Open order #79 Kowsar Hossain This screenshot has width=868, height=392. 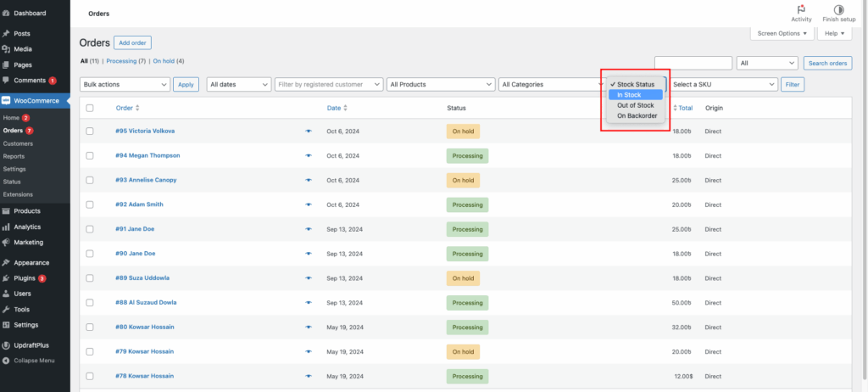[x=144, y=351]
